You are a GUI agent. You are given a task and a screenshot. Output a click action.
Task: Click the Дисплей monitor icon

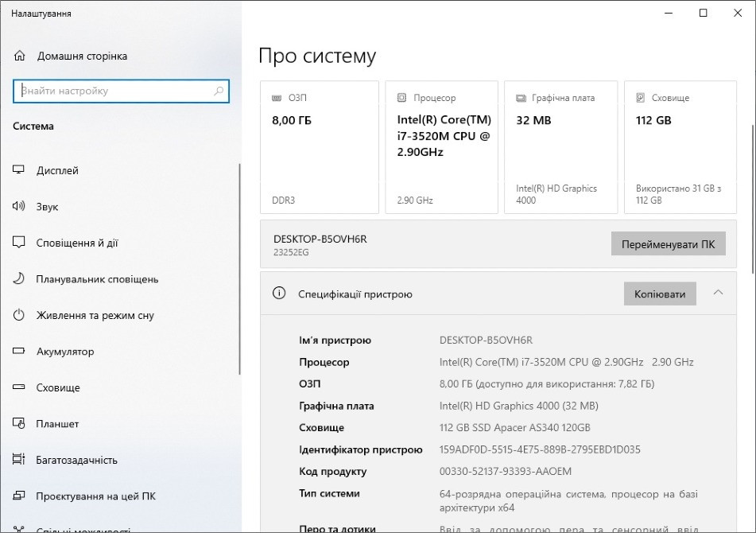(x=18, y=169)
